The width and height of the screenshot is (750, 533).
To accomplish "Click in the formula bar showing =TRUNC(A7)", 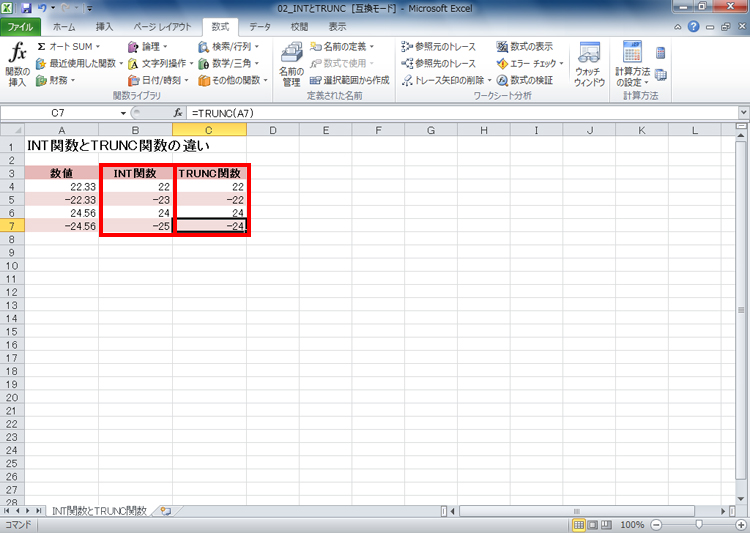I will pyautogui.click(x=462, y=113).
